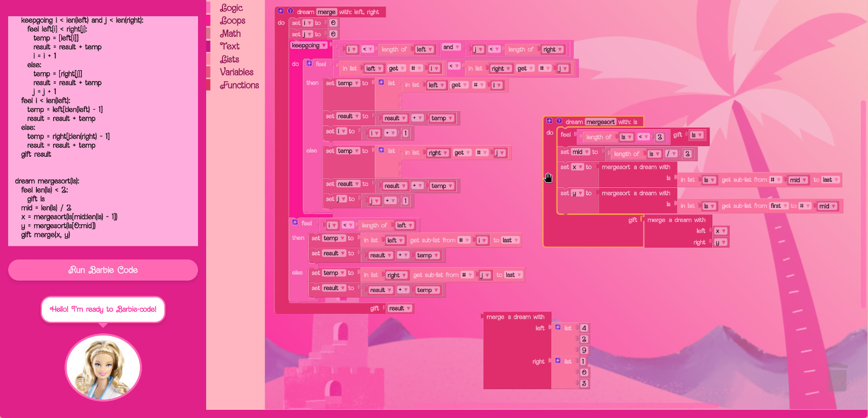This screenshot has height=418, width=868.
Task: Click the value 4 in the left list
Action: 584,328
